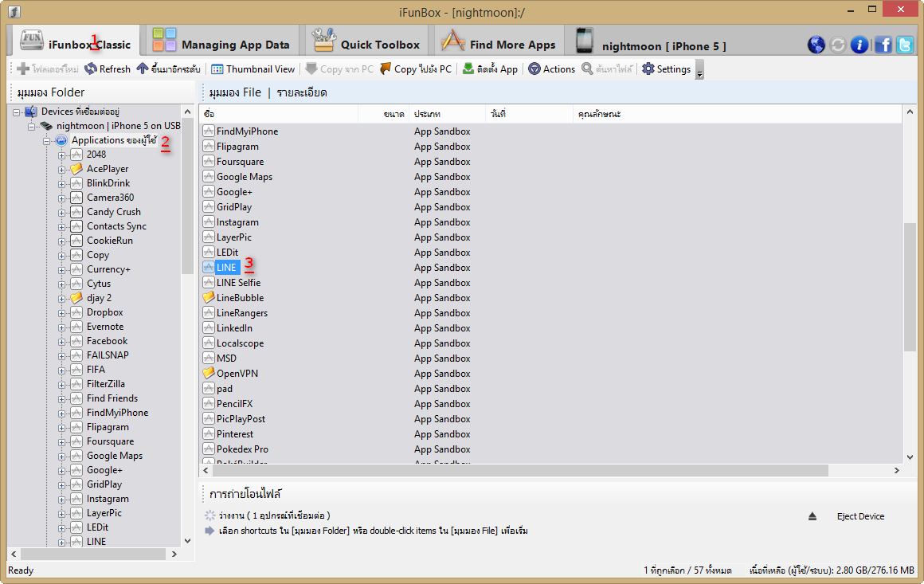Select CookieRun in the folder tree
The height and width of the screenshot is (584, 924).
coord(110,241)
